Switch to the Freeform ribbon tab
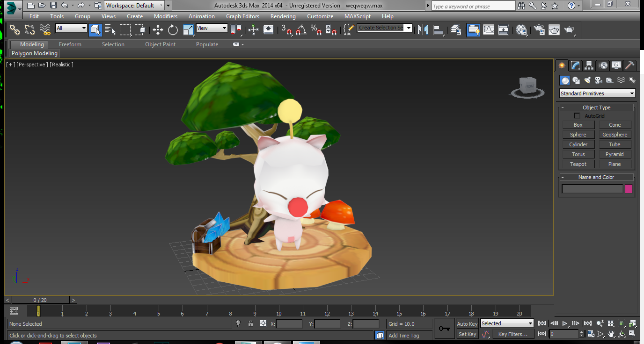The height and width of the screenshot is (344, 644). pyautogui.click(x=70, y=44)
